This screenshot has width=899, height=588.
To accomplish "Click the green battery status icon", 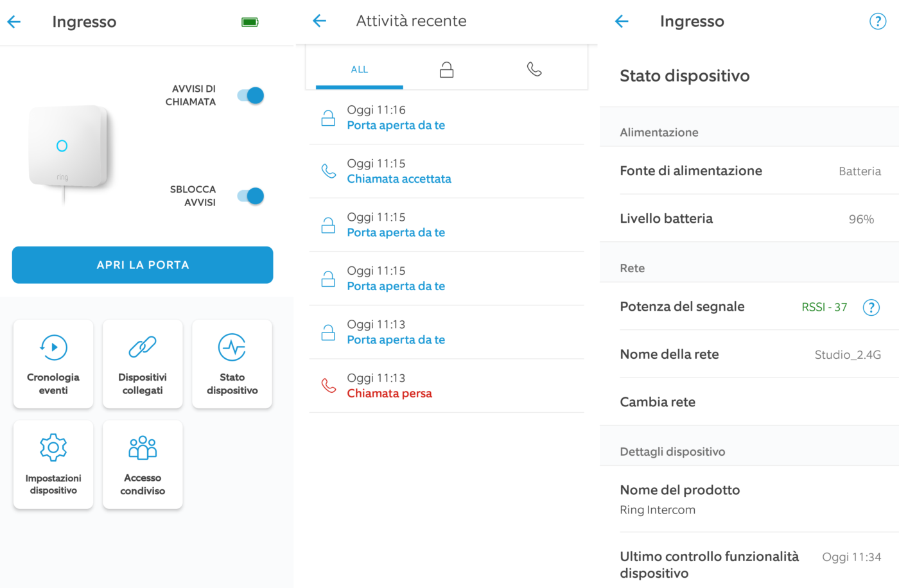I will click(250, 22).
